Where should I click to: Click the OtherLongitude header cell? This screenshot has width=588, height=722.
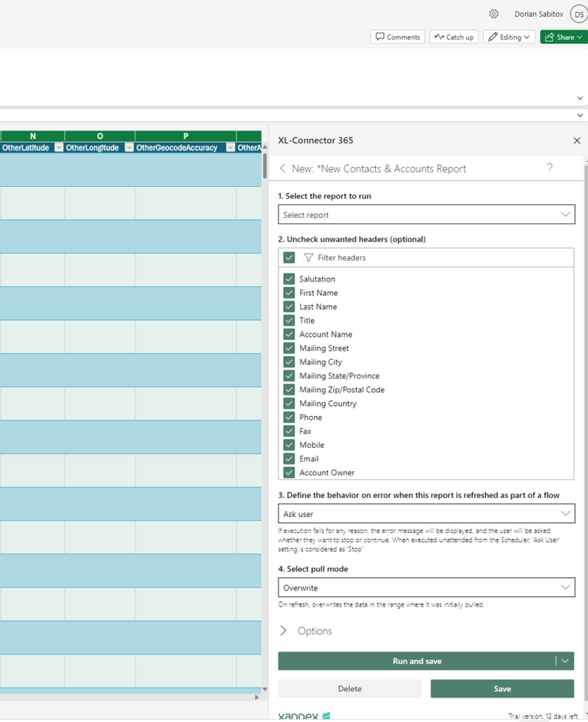point(93,147)
